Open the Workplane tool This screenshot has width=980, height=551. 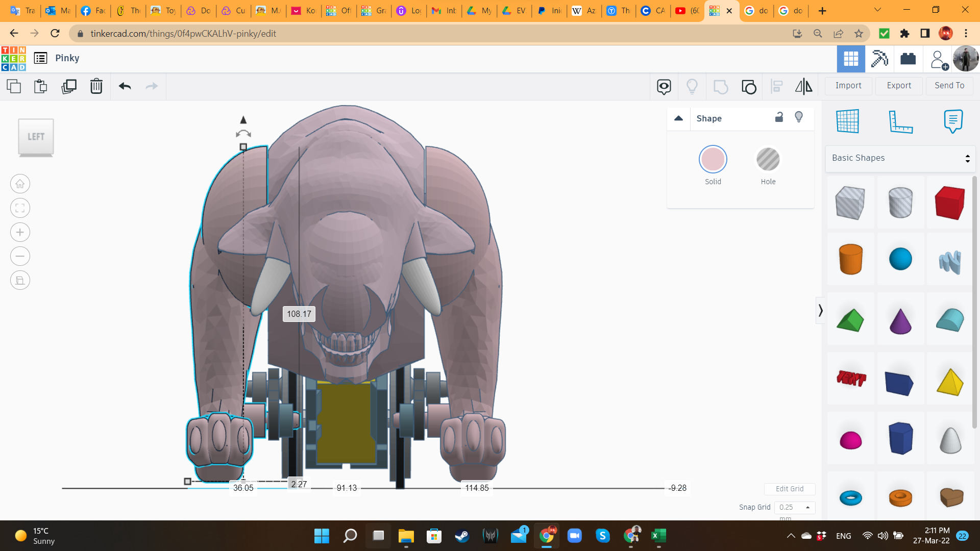[x=847, y=121]
